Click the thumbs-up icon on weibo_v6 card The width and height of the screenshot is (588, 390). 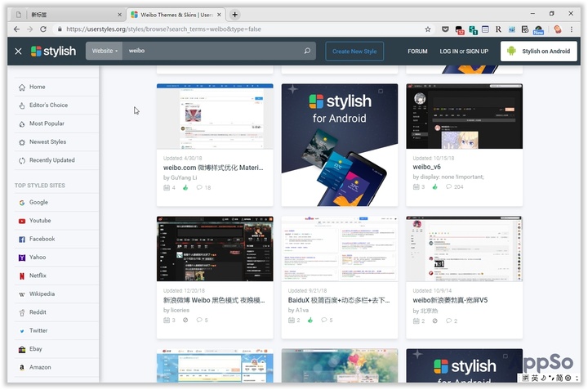click(434, 186)
